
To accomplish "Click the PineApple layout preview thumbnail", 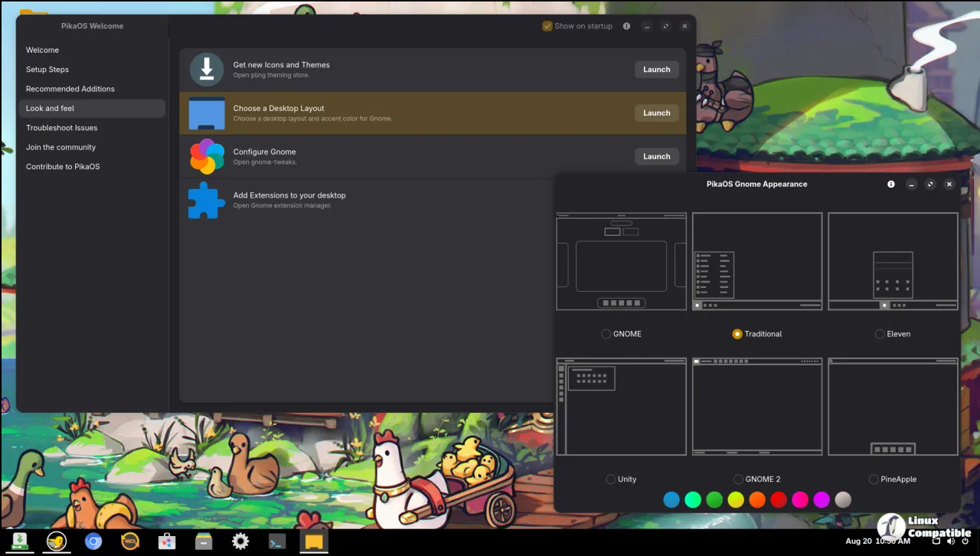I will point(893,407).
